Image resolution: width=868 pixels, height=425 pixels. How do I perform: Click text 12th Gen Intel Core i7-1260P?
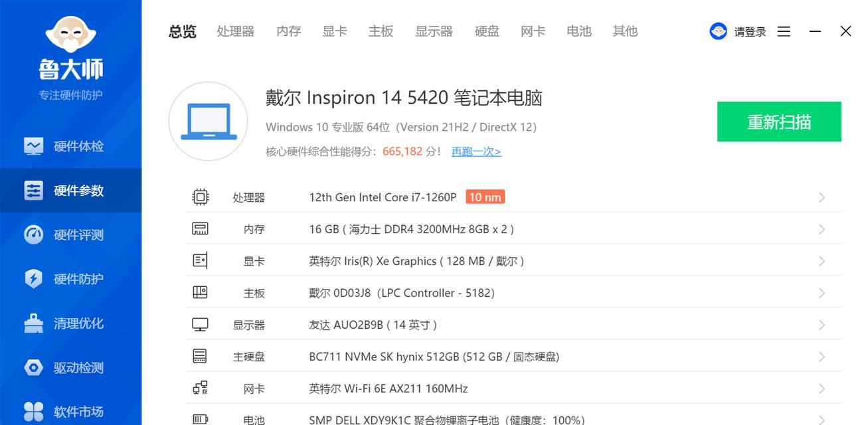(x=383, y=197)
